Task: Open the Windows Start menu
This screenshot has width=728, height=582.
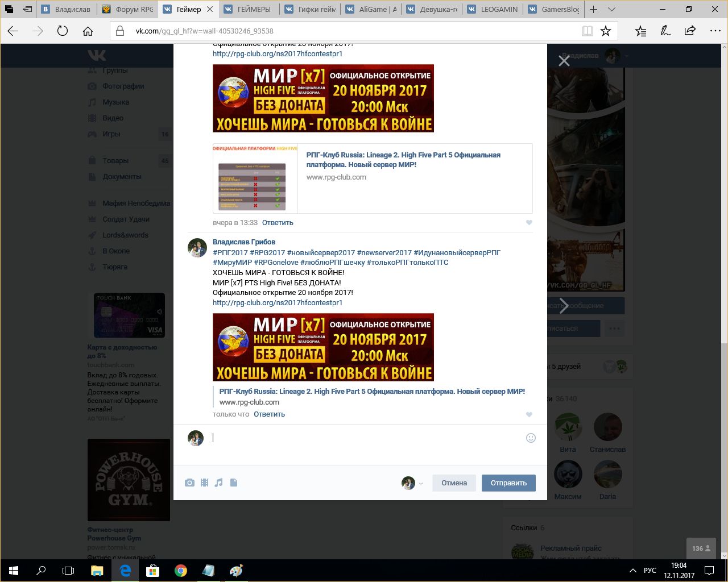Action: pos(14,571)
